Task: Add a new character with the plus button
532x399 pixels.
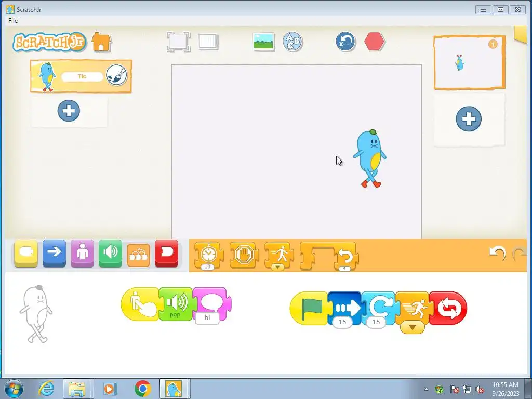Action: [69, 111]
